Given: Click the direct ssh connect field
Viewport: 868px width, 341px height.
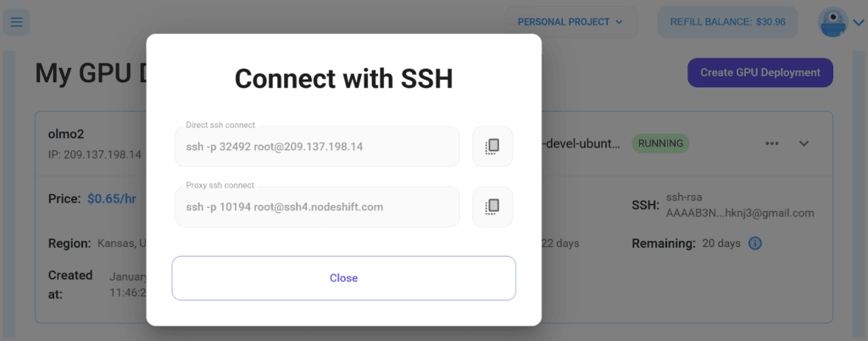Looking at the screenshot, I should (x=317, y=147).
